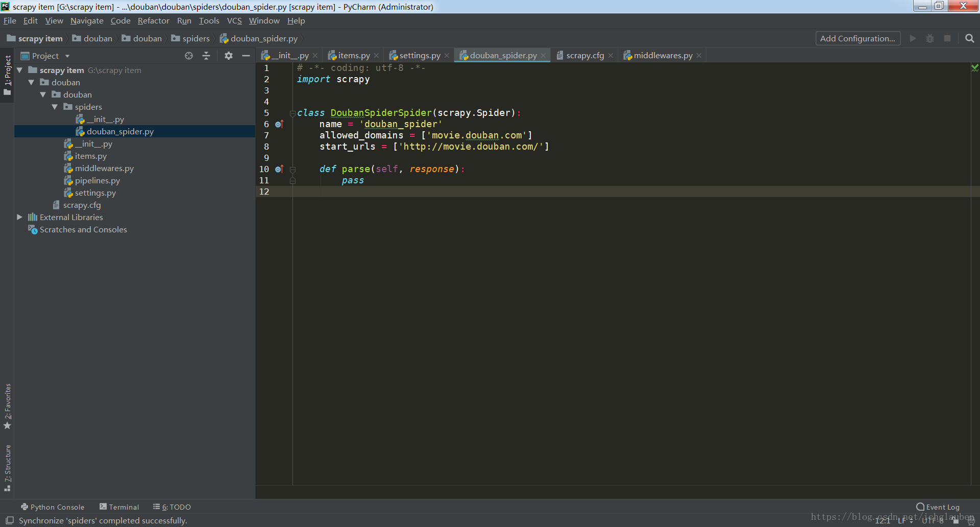Open the VCS menu
The height and width of the screenshot is (527, 980).
[234, 21]
